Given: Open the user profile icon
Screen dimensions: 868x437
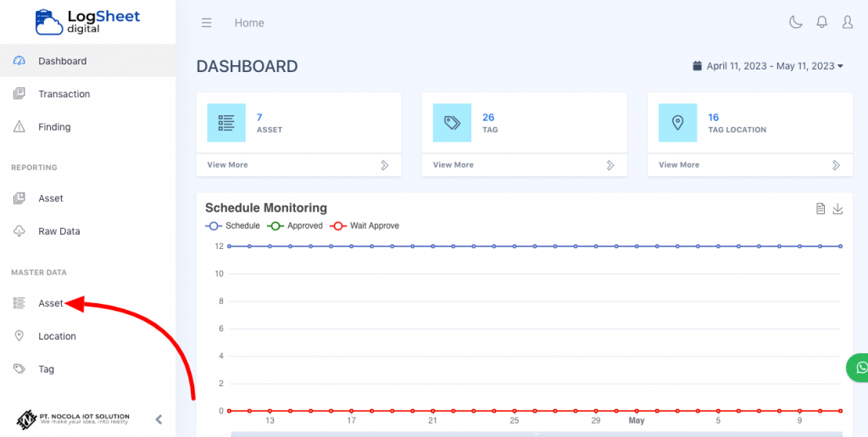Looking at the screenshot, I should [848, 22].
